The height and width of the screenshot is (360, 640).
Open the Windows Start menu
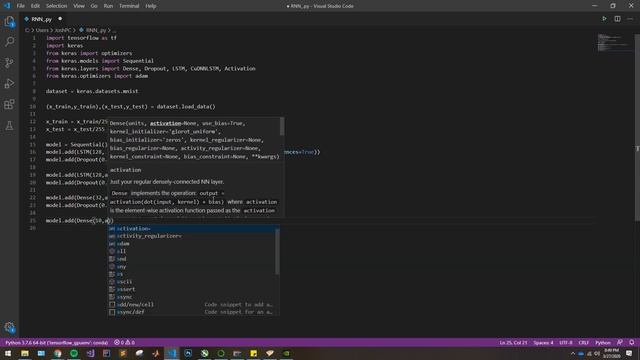tap(8, 353)
